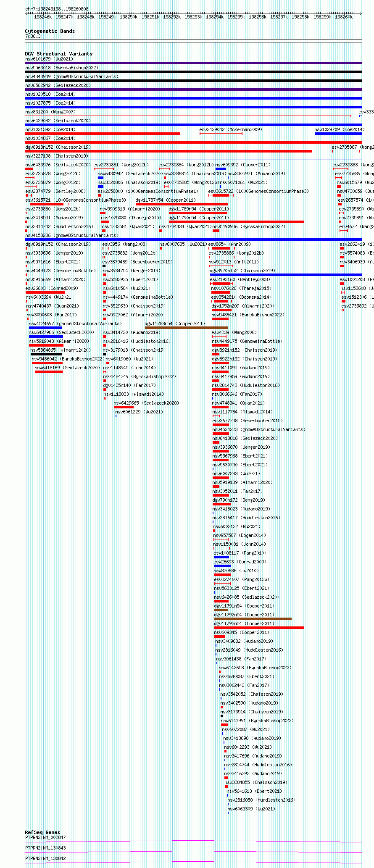Screen dimensions: 374x868
Task: Open nsv4524223 (gnomADStructuralVariants) variant
Action: pos(259,429)
